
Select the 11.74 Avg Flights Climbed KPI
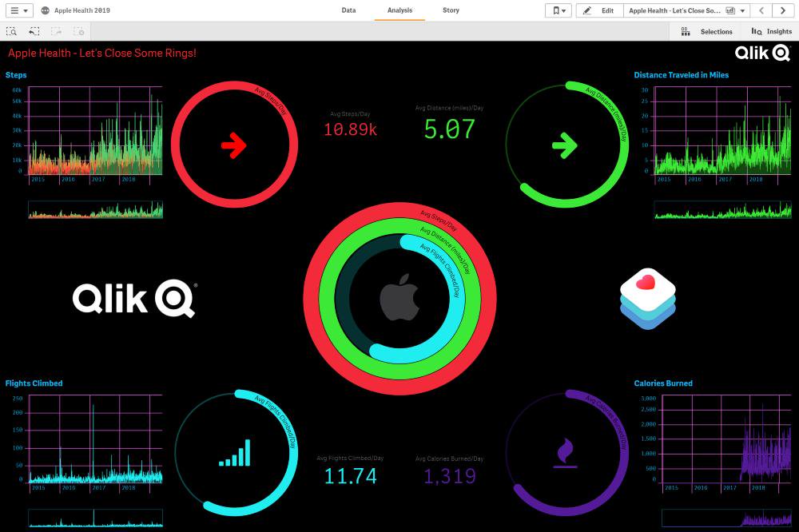pyautogui.click(x=350, y=470)
